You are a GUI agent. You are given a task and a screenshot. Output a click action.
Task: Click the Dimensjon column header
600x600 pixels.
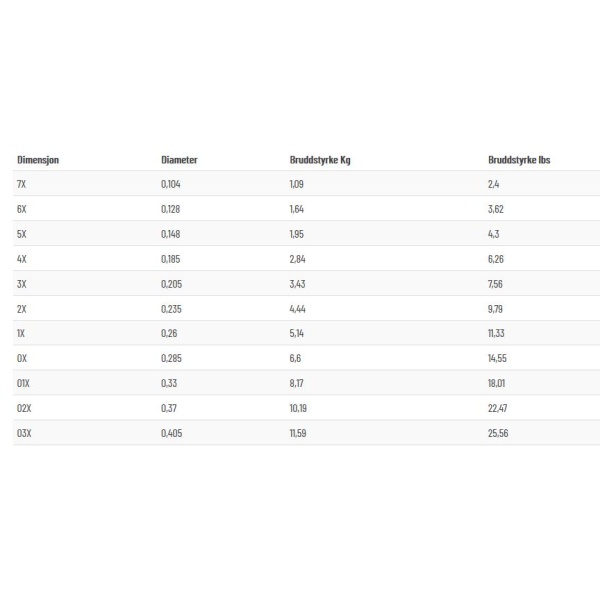click(38, 160)
